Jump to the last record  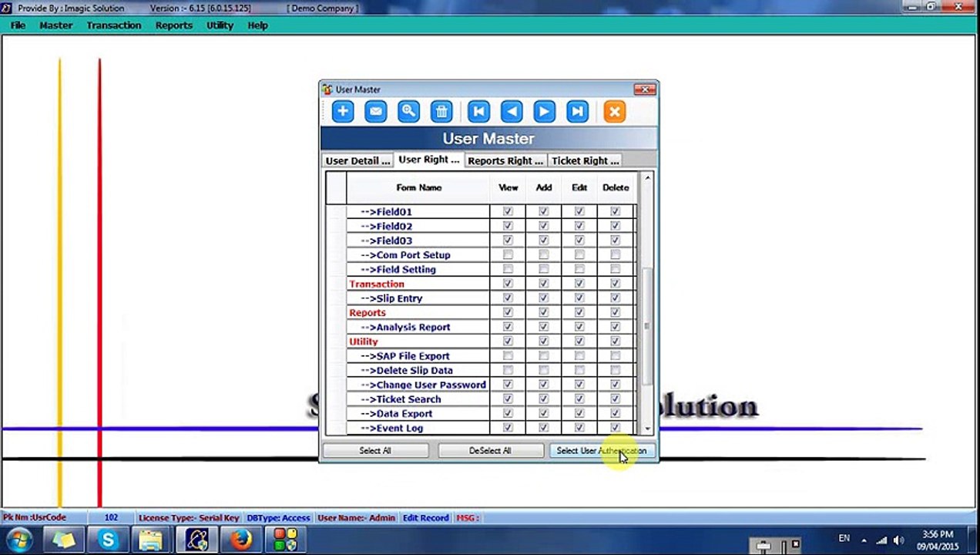pos(577,112)
